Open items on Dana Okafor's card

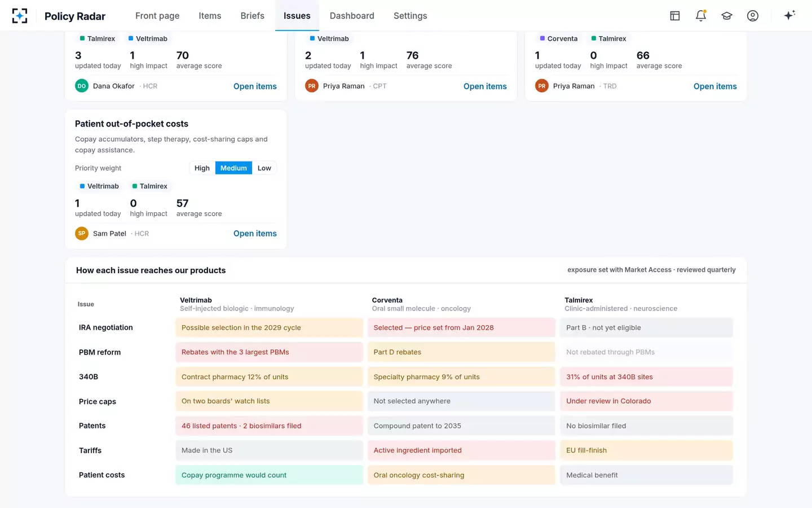255,86
